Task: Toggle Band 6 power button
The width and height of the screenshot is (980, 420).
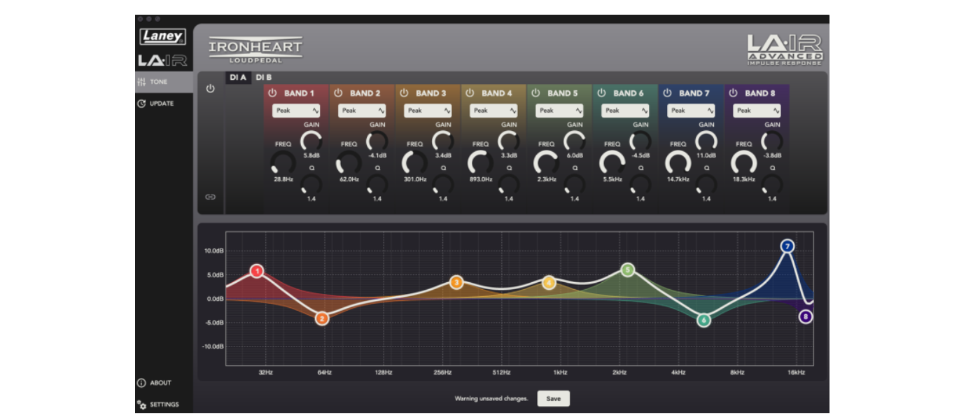Action: [601, 93]
